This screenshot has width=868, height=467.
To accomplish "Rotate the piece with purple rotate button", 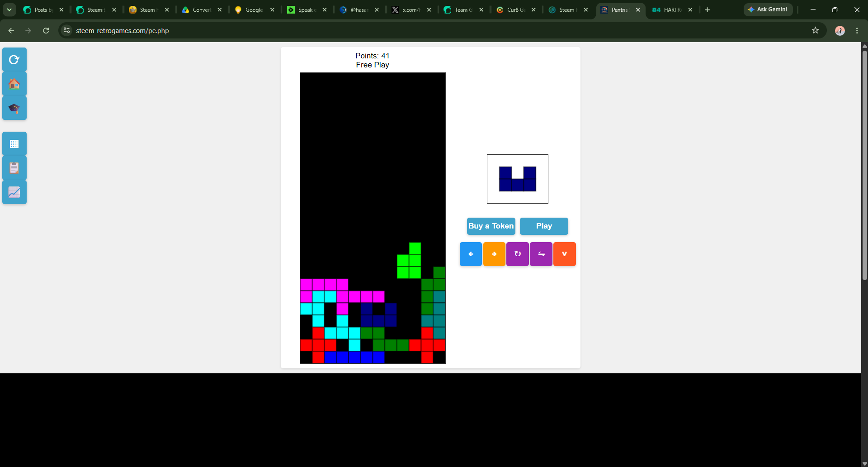I will pos(518,254).
